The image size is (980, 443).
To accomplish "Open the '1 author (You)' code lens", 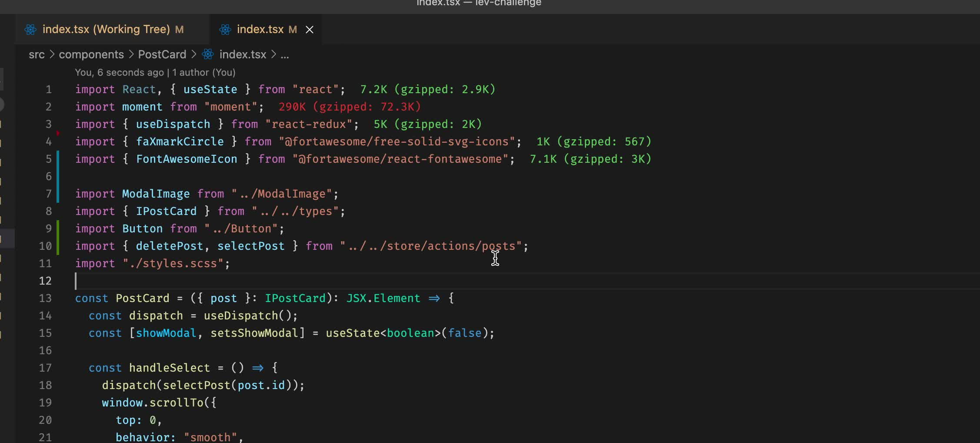I will click(204, 72).
